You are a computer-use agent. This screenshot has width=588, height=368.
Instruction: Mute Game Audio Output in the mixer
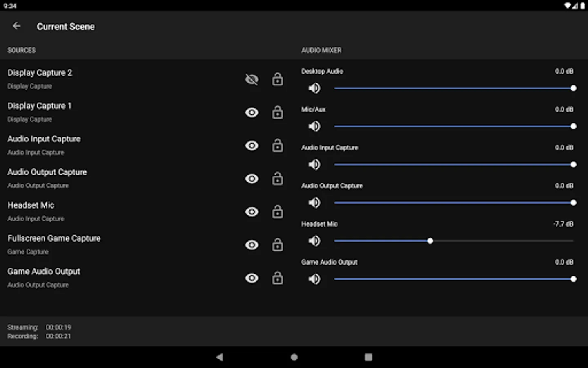tap(314, 279)
